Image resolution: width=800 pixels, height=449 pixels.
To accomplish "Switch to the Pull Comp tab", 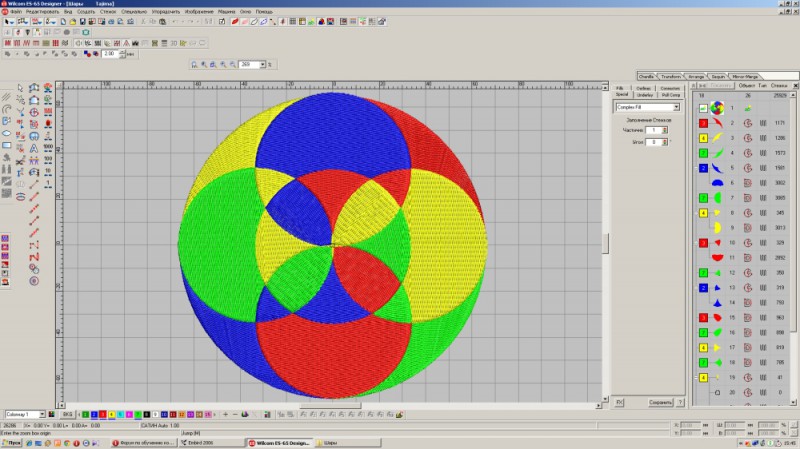I will pyautogui.click(x=670, y=95).
